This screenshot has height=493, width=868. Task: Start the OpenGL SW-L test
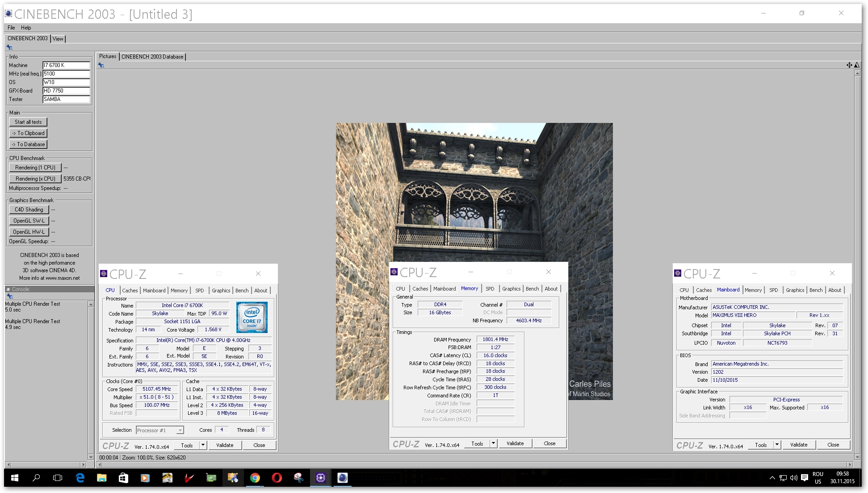point(29,221)
